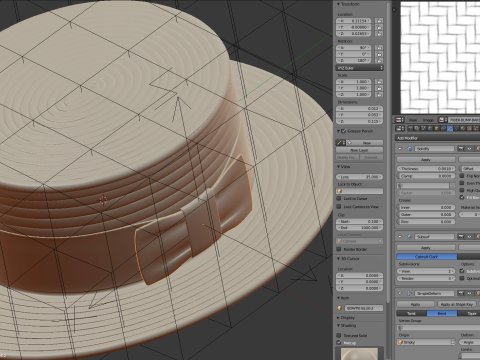Collapse the 3D Cursor panel
This screenshot has height=360, width=480.
click(339, 259)
